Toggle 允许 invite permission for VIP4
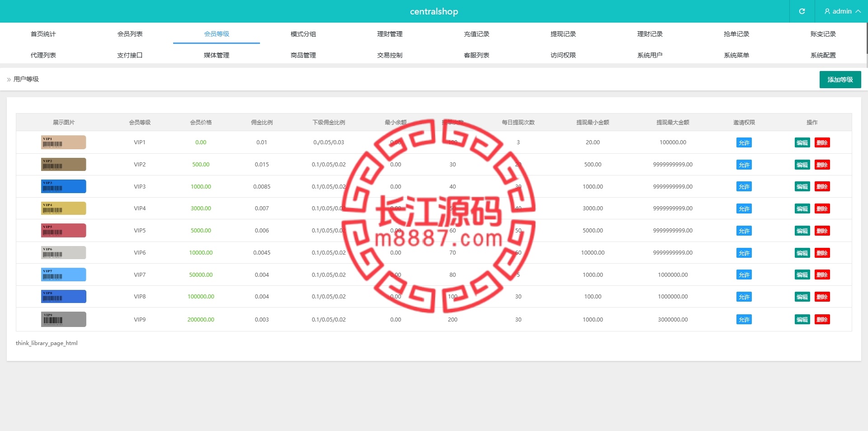868x431 pixels. (x=744, y=208)
